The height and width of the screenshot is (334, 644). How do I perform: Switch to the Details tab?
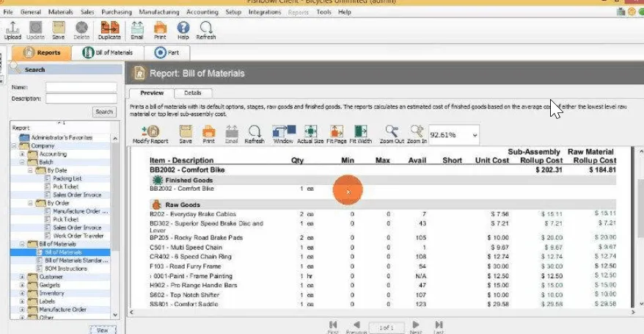point(193,92)
